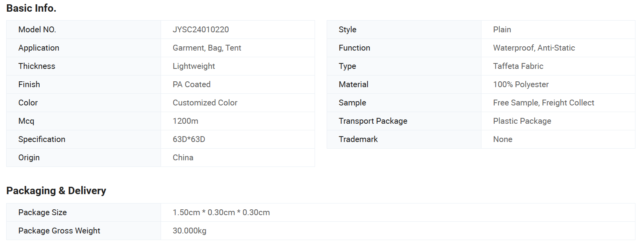Select the 63D*63D specification value
The height and width of the screenshot is (249, 644).
189,139
